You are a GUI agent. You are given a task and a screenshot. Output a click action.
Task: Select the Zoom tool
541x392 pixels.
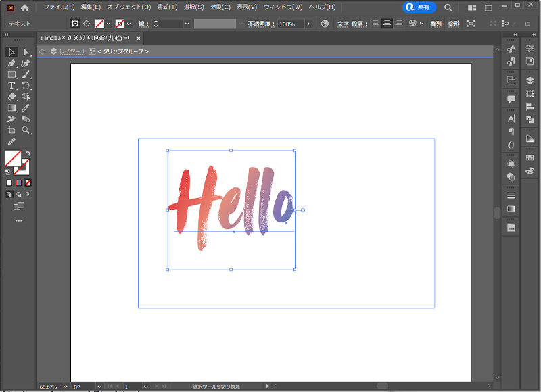24,130
